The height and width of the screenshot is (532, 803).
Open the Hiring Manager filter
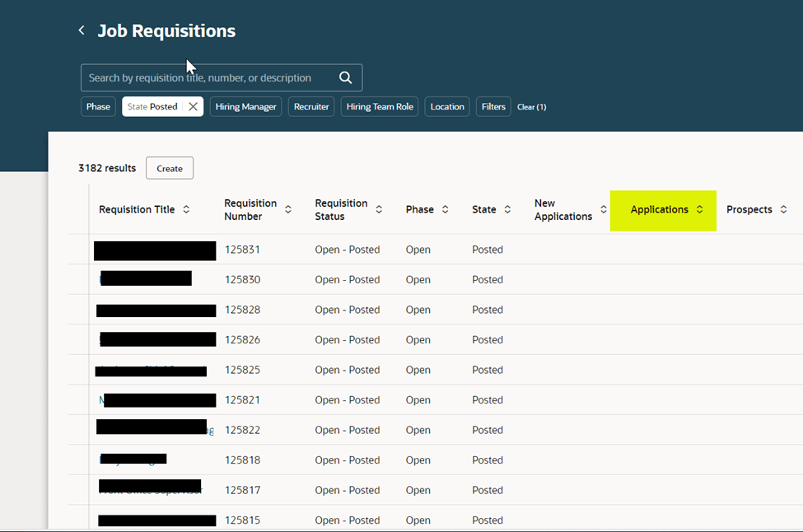click(x=245, y=106)
